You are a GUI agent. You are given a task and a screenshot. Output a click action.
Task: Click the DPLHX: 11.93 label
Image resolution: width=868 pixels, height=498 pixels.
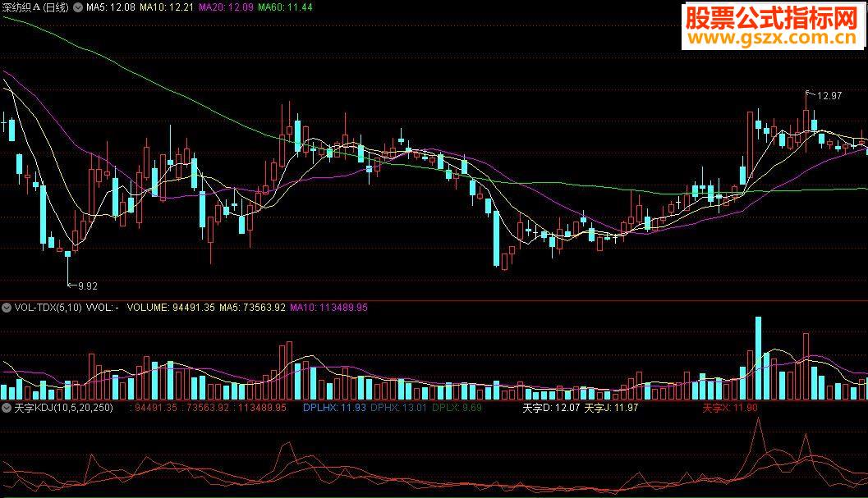pos(334,408)
